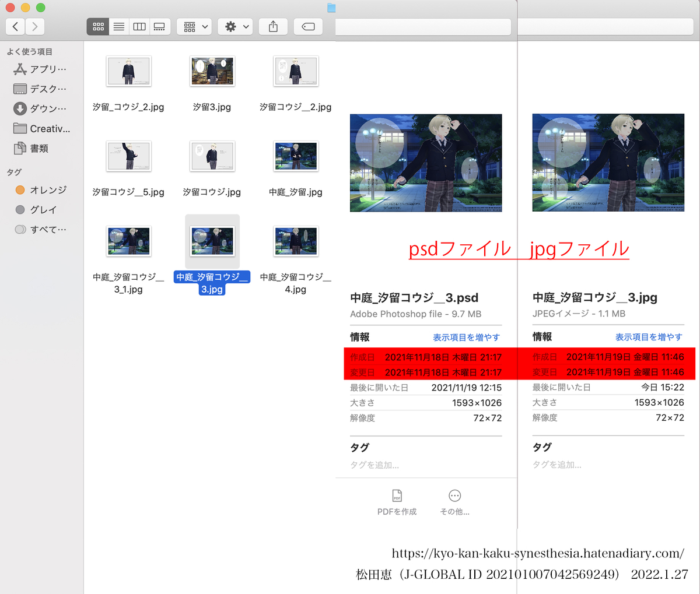700x594 pixels.
Task: Switch to icon view
Action: pos(98,26)
